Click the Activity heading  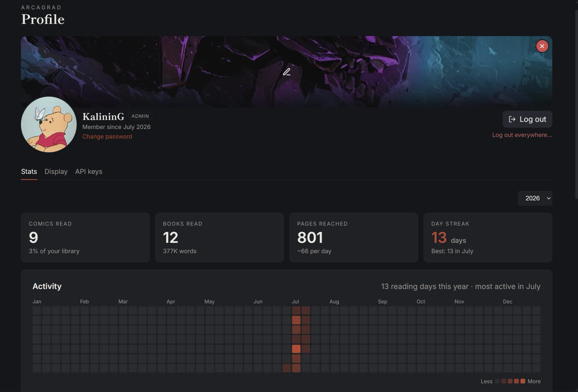coord(47,286)
